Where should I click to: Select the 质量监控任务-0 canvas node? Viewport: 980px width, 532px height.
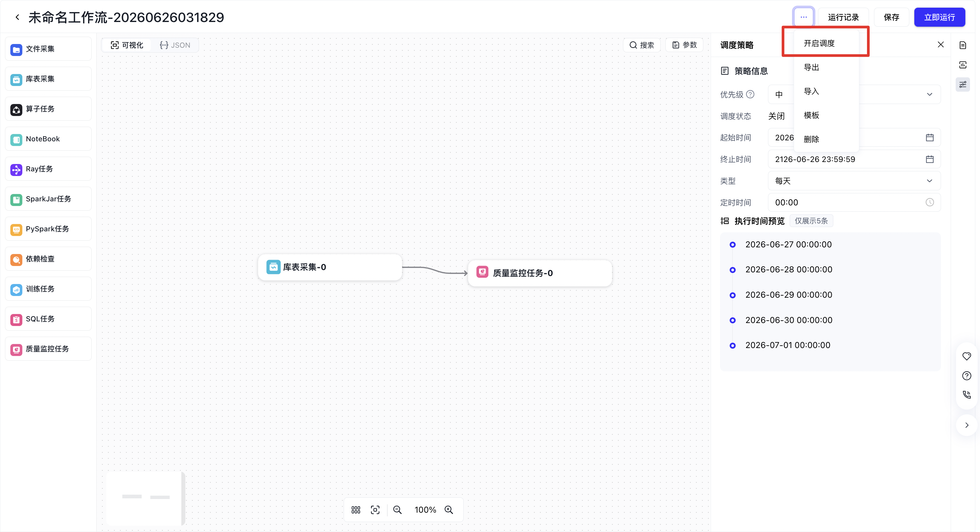pos(540,273)
